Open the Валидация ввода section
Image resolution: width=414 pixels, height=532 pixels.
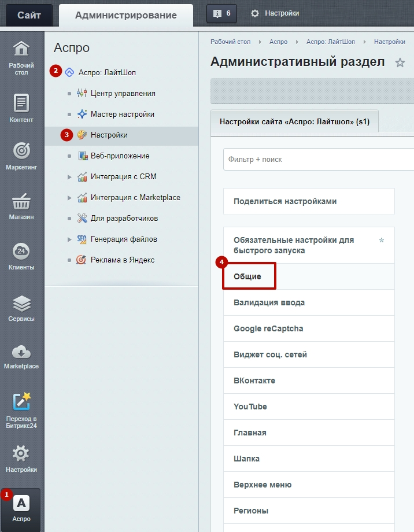309,302
